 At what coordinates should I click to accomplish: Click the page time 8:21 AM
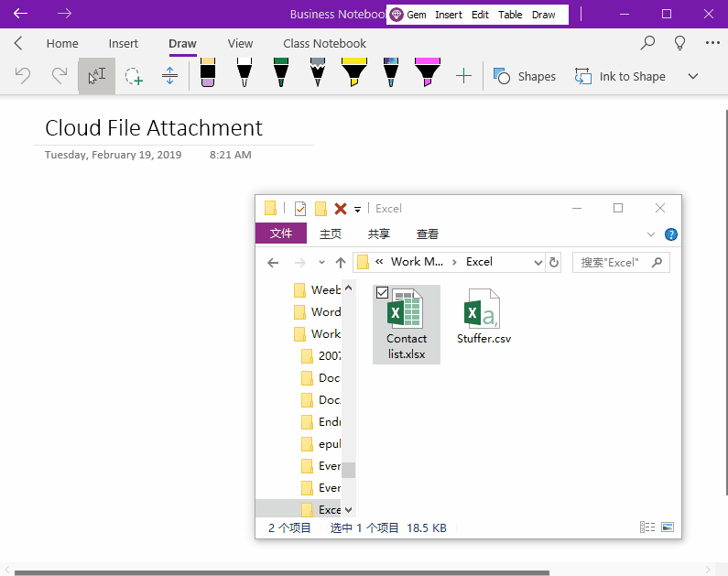coord(230,155)
